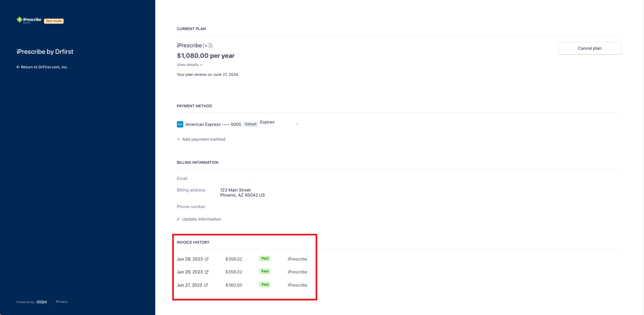
Task: Click the Default badge on payment card
Action: click(251, 124)
